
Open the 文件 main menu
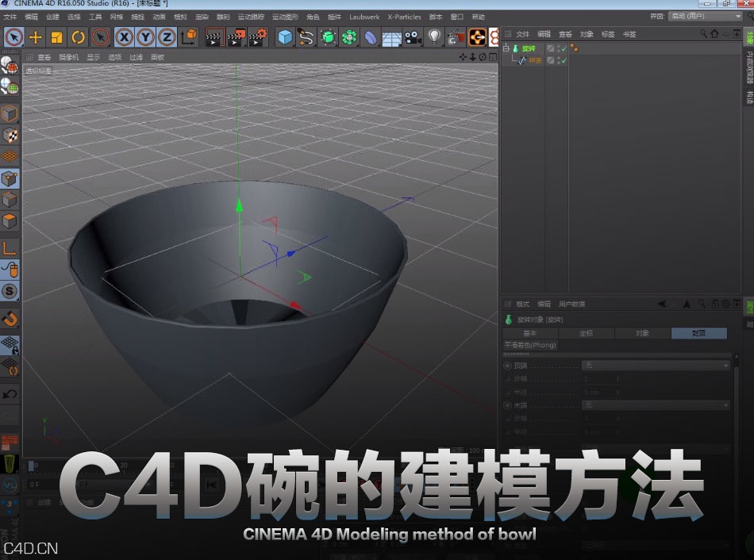point(10,17)
